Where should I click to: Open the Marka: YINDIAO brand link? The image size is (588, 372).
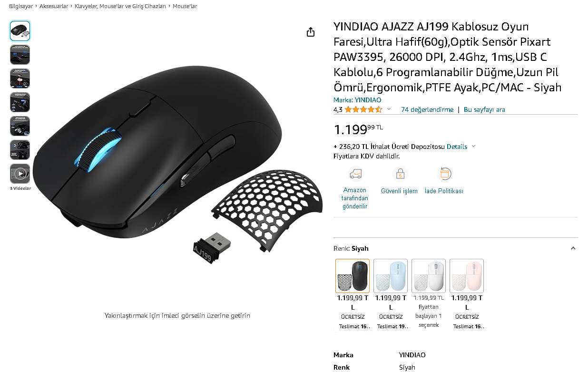click(x=357, y=100)
